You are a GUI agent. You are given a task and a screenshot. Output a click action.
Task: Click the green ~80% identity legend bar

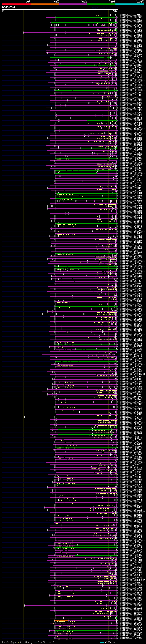[101, 4]
